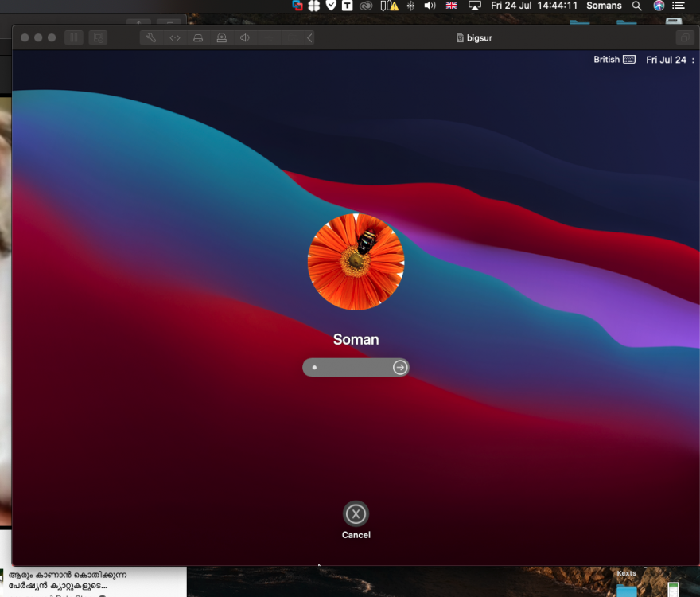Collapse the device toolbar chevron
Viewport: 700px width, 597px height.
pos(309,37)
